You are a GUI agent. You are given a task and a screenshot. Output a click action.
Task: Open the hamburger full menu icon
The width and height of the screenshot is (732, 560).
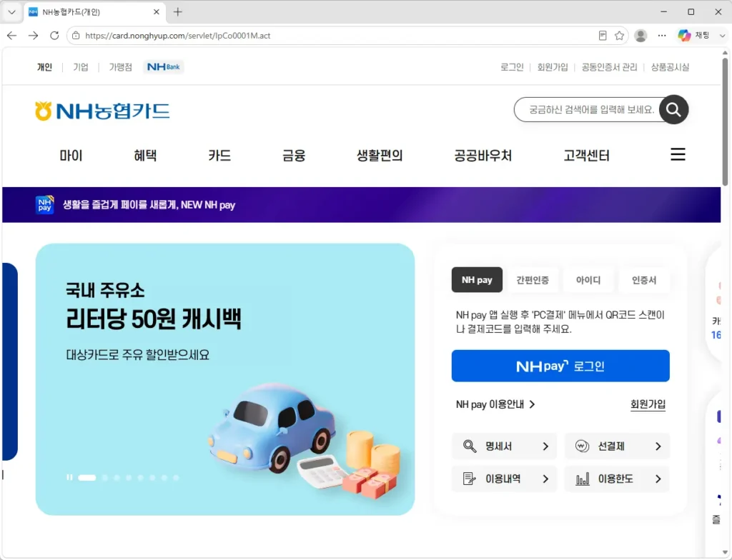[678, 154]
